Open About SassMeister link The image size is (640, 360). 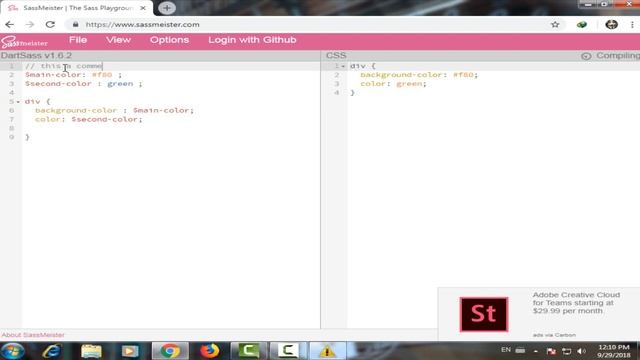click(x=33, y=335)
